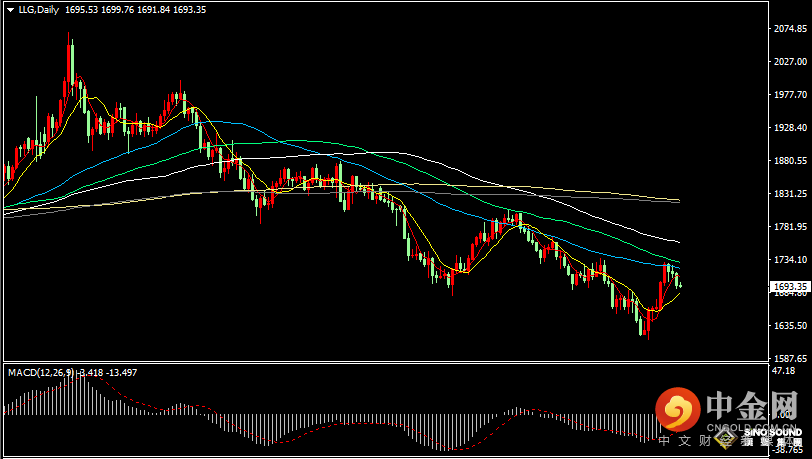The image size is (812, 459).
Task: Click the LLG,Daily chart title
Action: 38,9
